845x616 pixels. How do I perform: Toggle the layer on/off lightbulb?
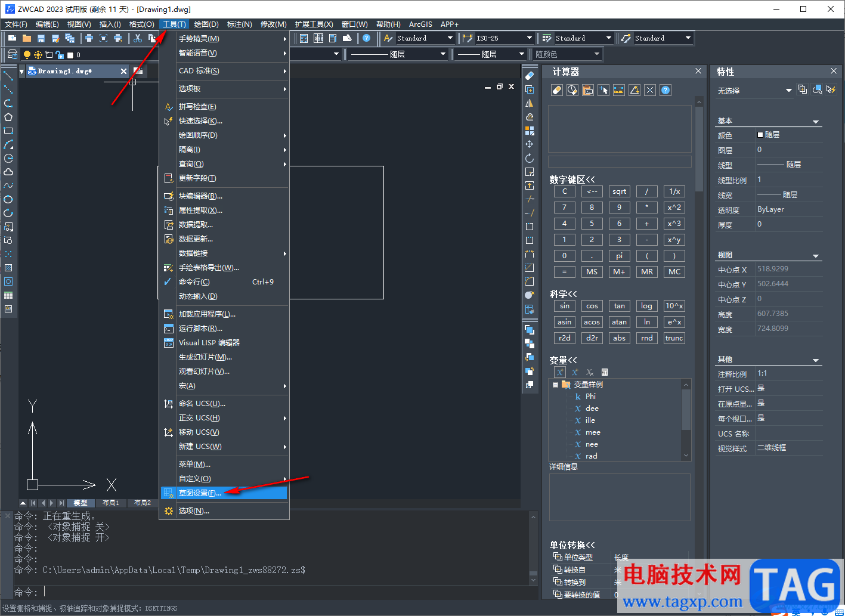[27, 54]
